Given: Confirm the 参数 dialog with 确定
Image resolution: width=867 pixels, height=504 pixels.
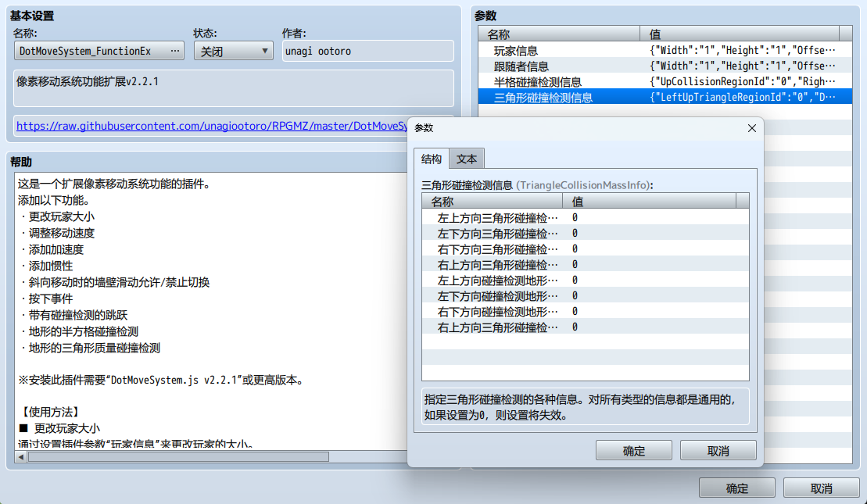Looking at the screenshot, I should coord(634,450).
